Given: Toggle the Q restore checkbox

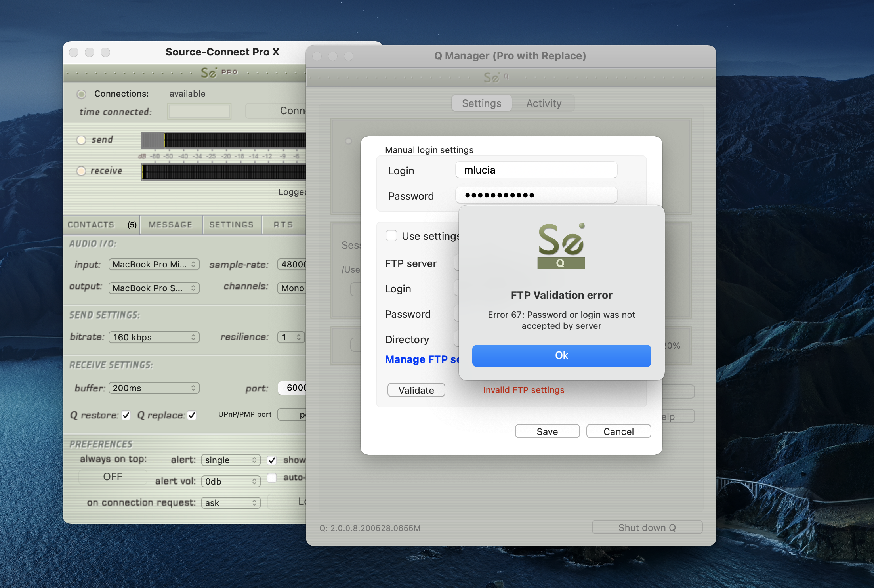Looking at the screenshot, I should coord(126,415).
